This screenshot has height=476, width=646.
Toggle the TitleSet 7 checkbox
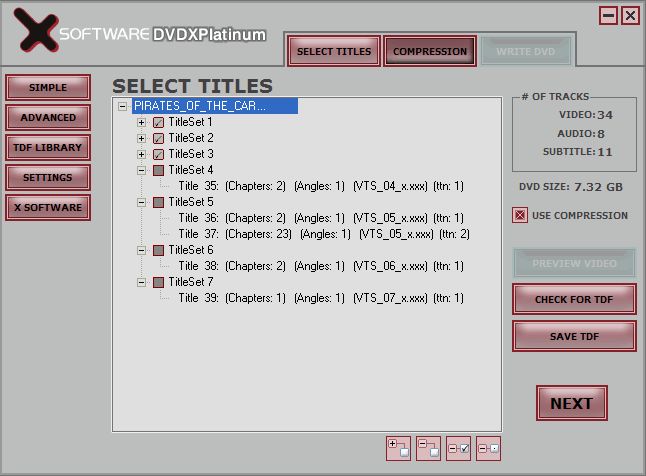[158, 282]
